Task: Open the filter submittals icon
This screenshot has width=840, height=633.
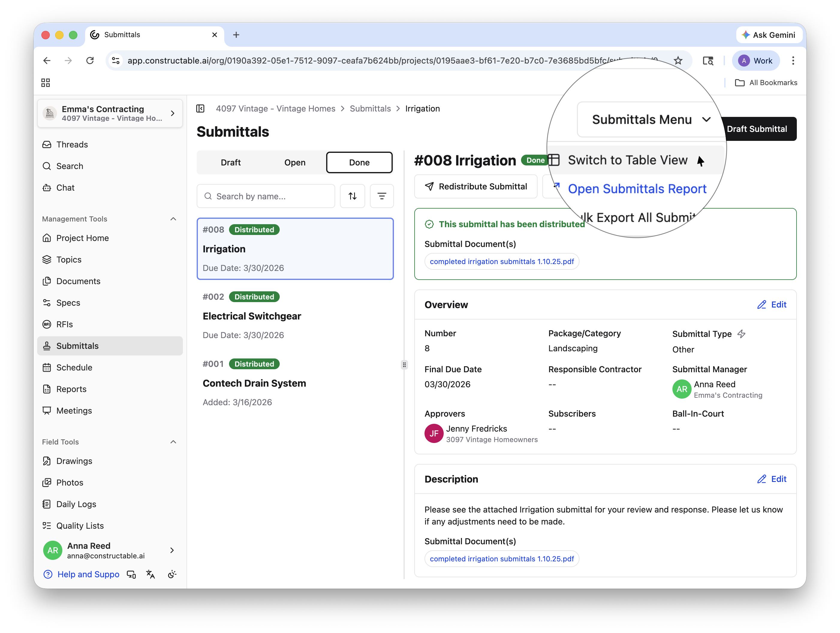Action: coord(382,196)
